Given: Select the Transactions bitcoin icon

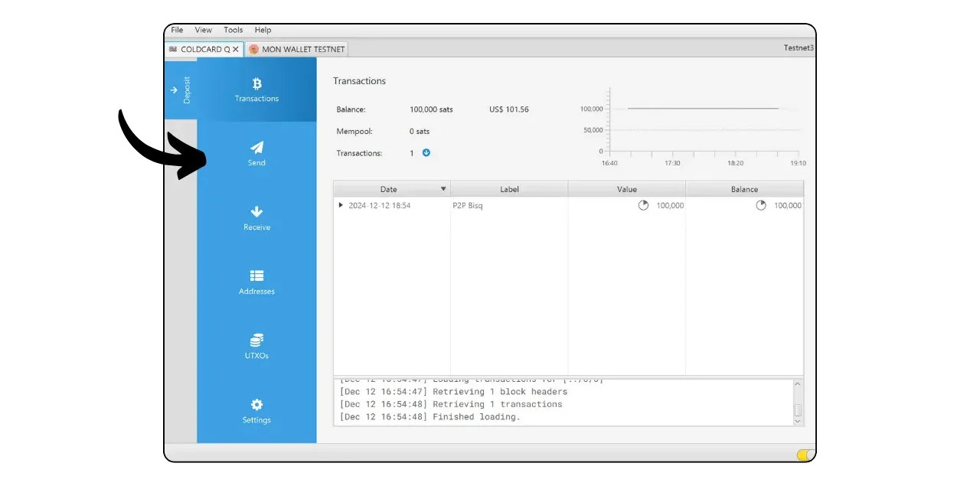Looking at the screenshot, I should tap(256, 89).
